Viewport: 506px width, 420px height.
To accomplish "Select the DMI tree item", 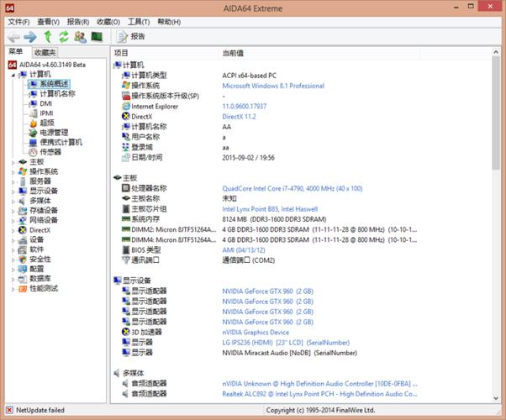I will [46, 103].
